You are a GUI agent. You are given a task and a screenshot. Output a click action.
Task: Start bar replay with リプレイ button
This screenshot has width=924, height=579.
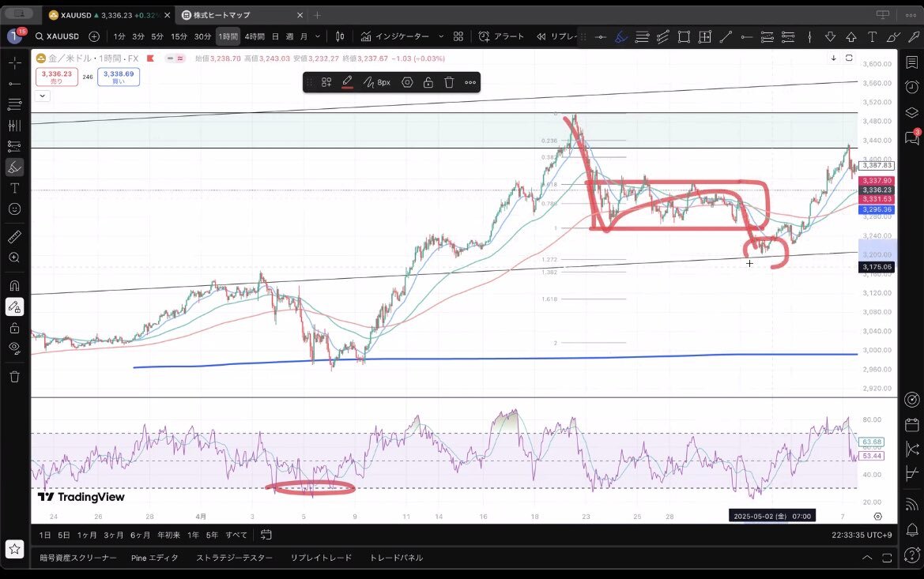(x=556, y=36)
